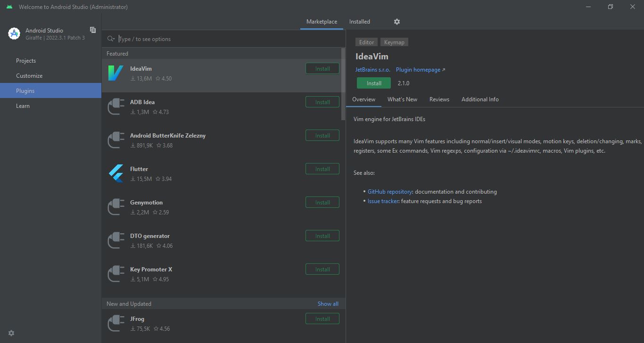Click the search magnifier options icon
This screenshot has height=343, width=644.
pos(111,39)
